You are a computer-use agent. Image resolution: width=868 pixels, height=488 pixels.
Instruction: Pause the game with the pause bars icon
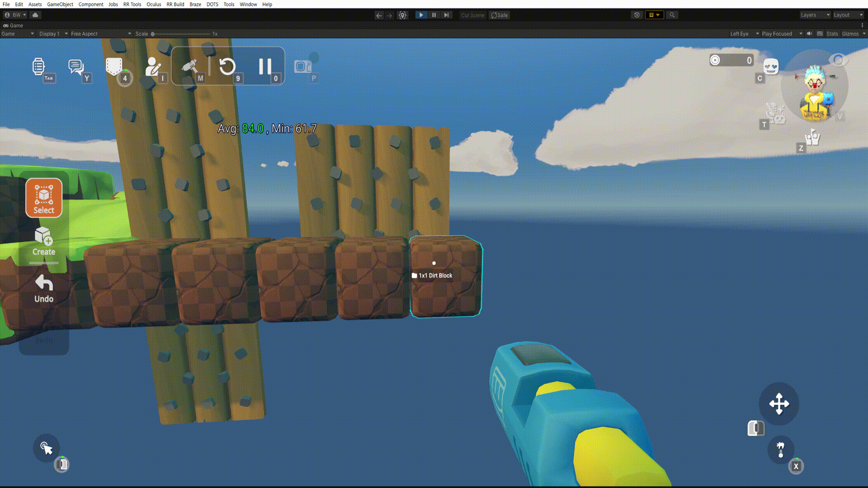click(265, 67)
